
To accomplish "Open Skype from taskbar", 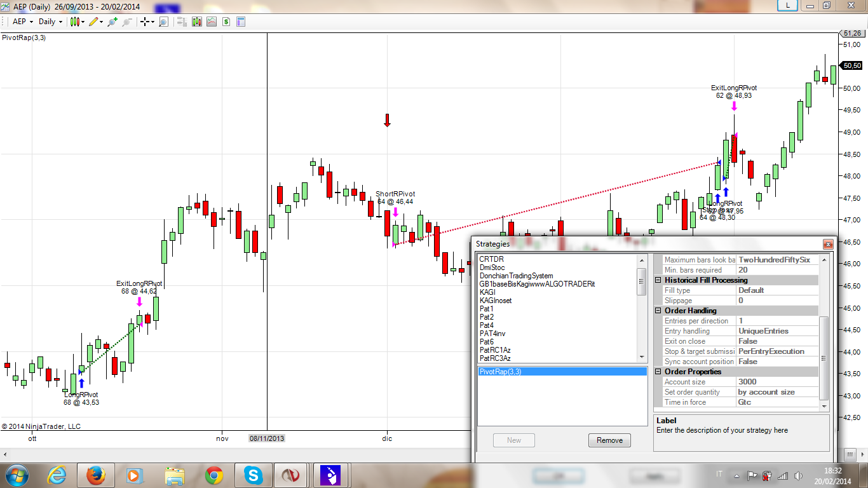I will pos(253,475).
